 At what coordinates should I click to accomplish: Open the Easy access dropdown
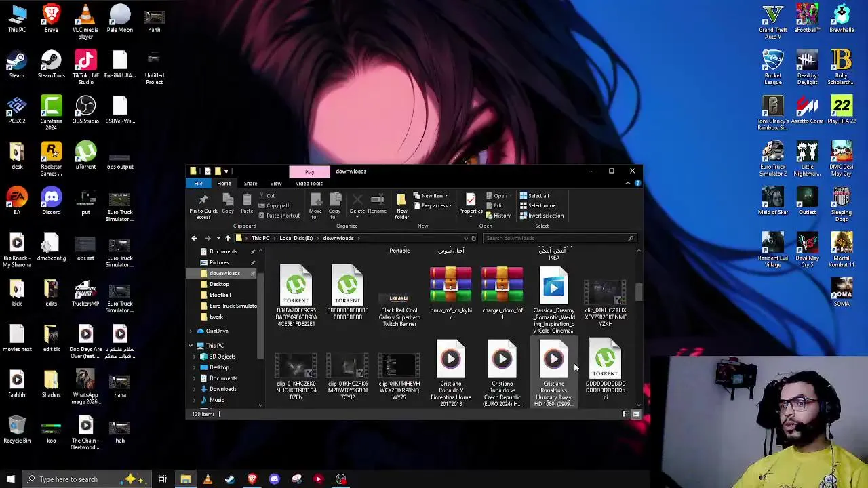[x=433, y=205]
